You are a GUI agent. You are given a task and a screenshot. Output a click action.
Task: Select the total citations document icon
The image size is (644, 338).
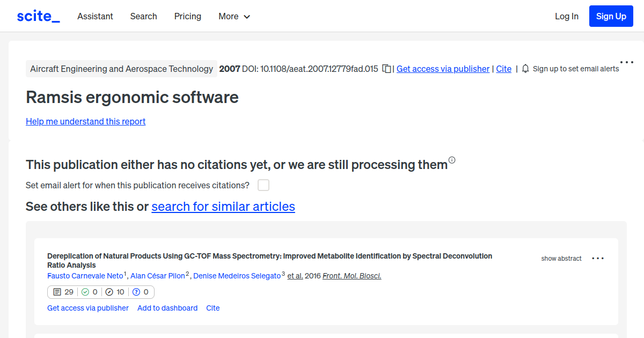point(57,291)
